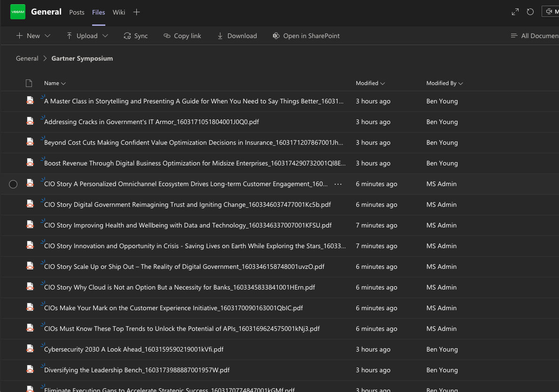Click Ben Young in the Cybersecurity 2030 row

pyautogui.click(x=442, y=349)
